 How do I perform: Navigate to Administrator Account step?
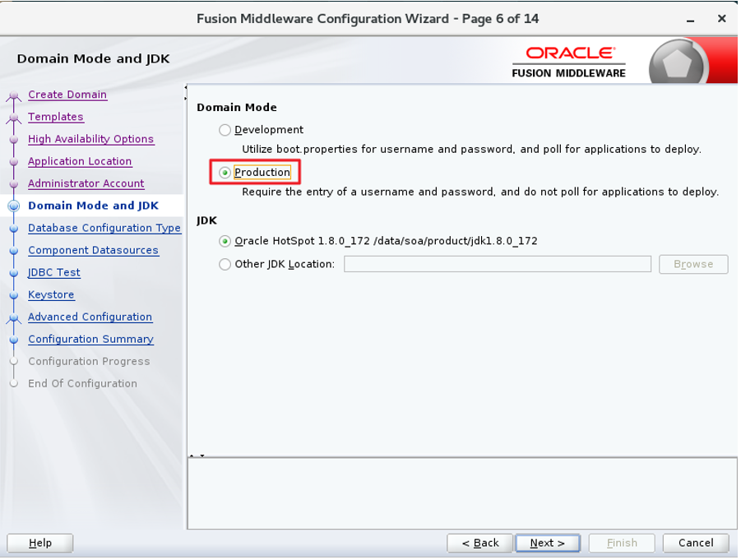[x=86, y=183]
